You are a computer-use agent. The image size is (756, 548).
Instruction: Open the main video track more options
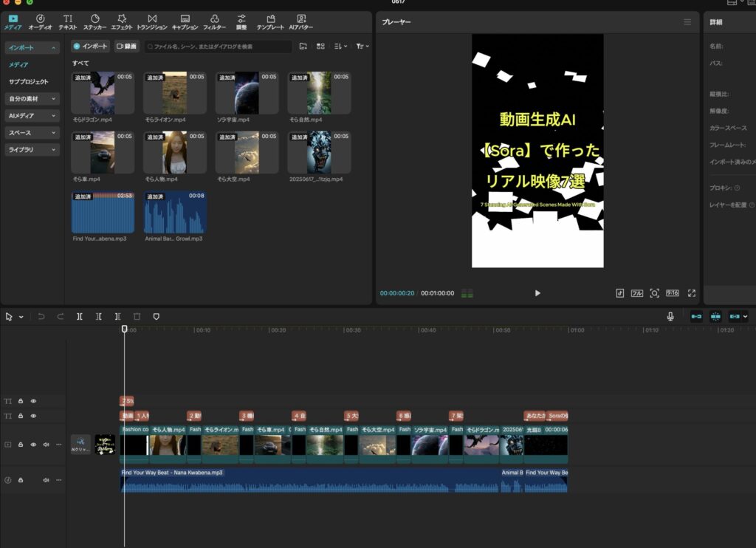59,445
